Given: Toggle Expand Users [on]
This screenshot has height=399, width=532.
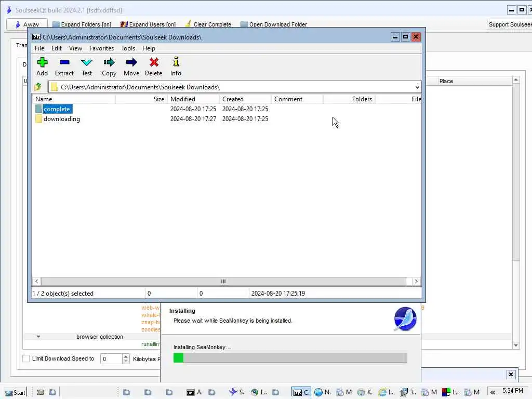Looking at the screenshot, I should 148,24.
